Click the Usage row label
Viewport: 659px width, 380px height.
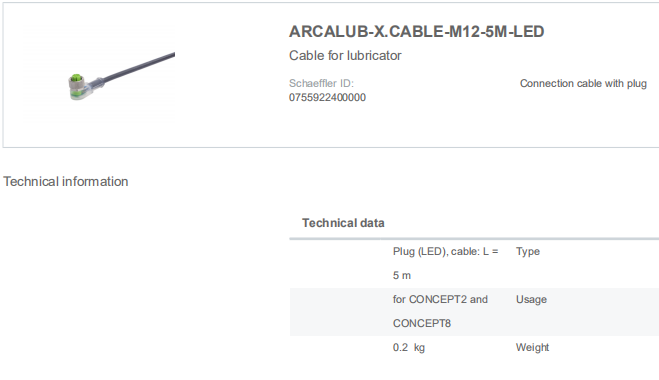(531, 299)
